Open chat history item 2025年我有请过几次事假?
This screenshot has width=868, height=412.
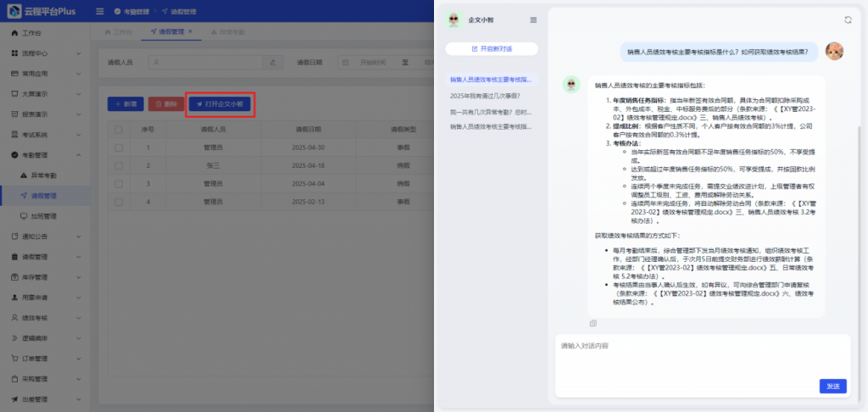(492, 96)
